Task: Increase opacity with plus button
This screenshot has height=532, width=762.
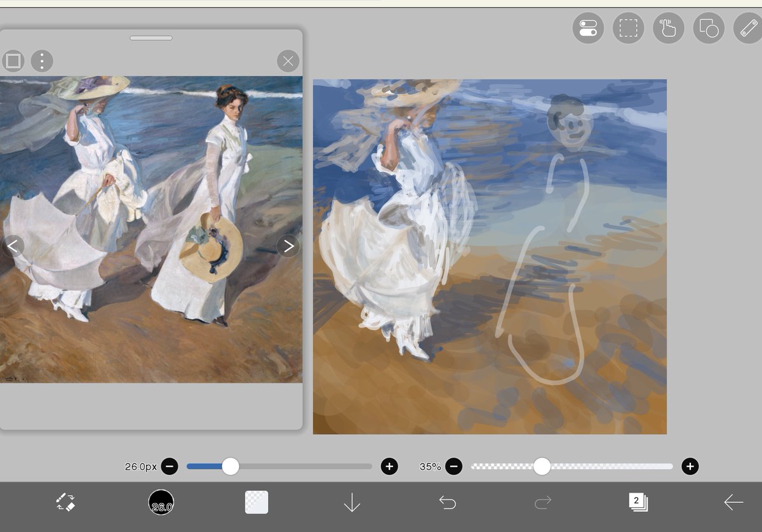Action: (690, 467)
